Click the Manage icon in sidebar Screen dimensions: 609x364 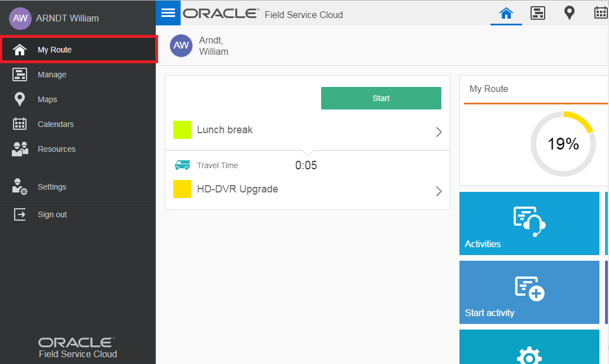[20, 74]
